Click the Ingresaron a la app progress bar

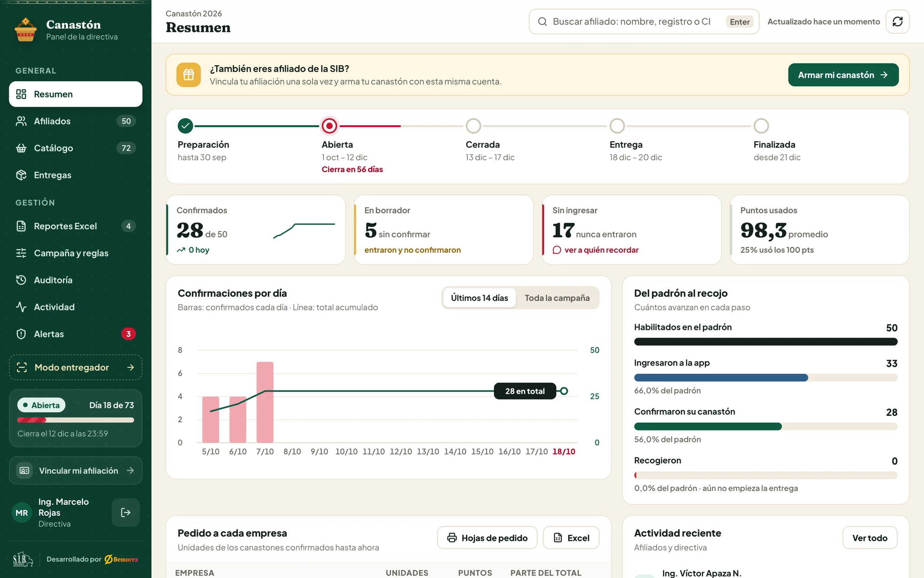pos(765,378)
